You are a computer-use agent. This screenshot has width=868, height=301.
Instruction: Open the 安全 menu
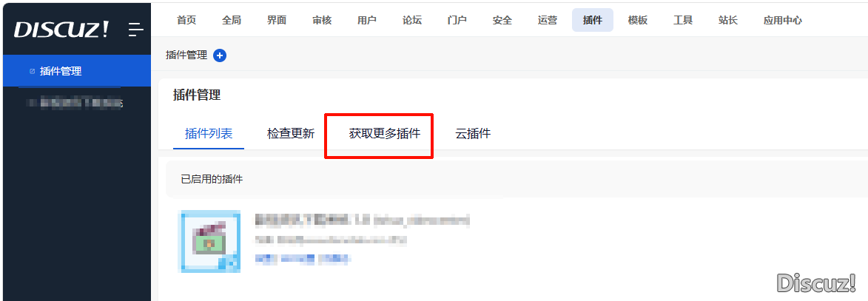pyautogui.click(x=502, y=21)
